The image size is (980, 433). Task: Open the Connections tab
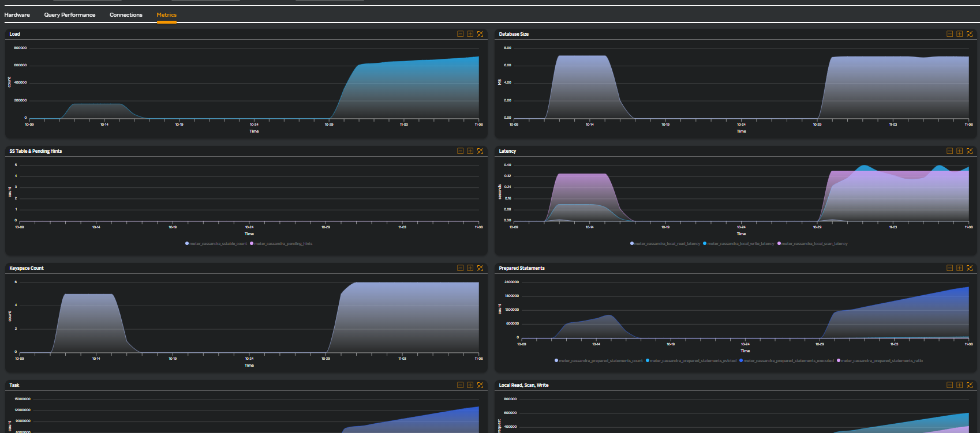(x=126, y=15)
